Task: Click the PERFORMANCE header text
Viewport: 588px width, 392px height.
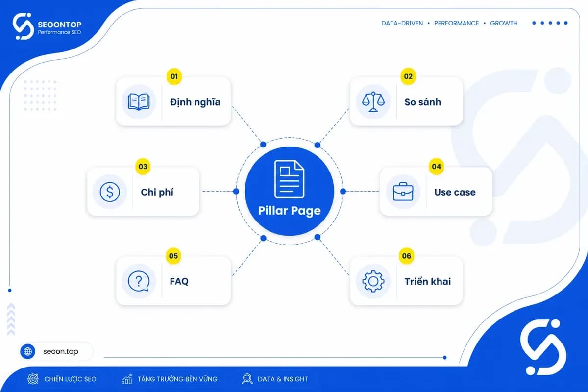Action: (x=457, y=23)
